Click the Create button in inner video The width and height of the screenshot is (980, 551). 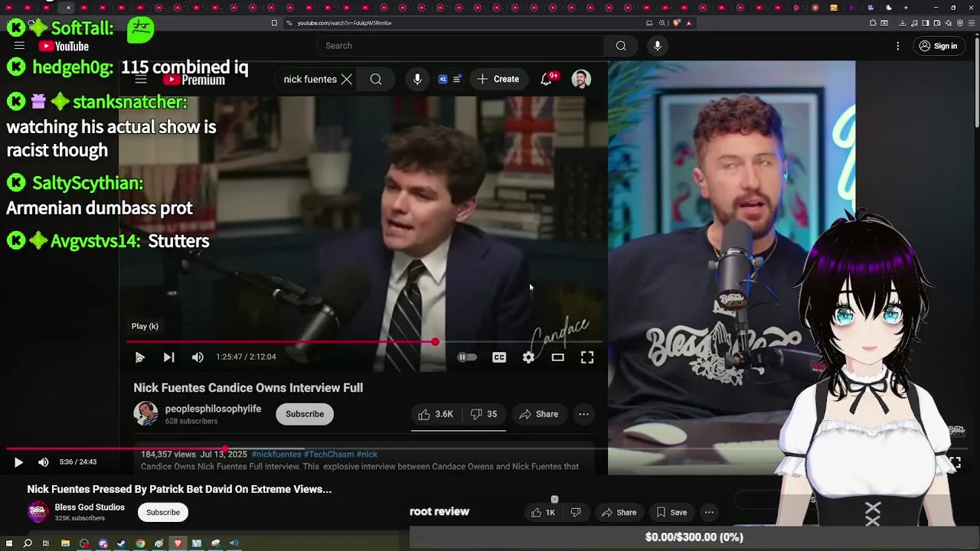pyautogui.click(x=498, y=79)
